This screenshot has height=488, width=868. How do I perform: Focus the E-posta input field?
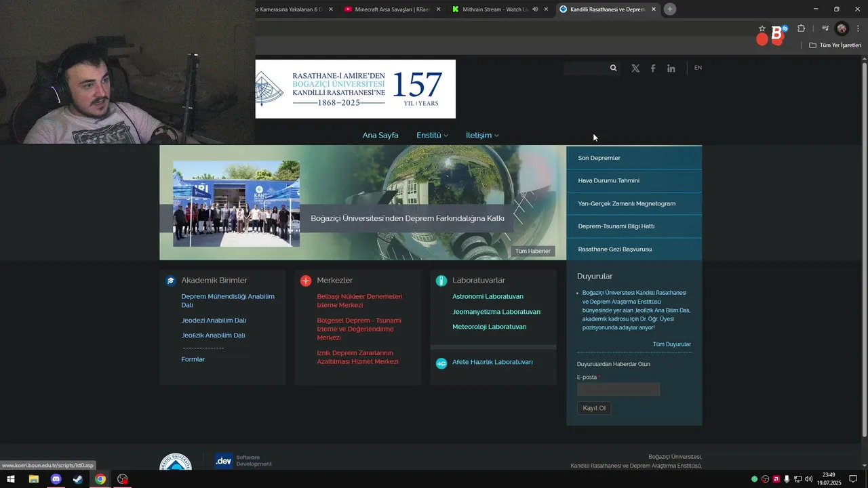pos(618,389)
